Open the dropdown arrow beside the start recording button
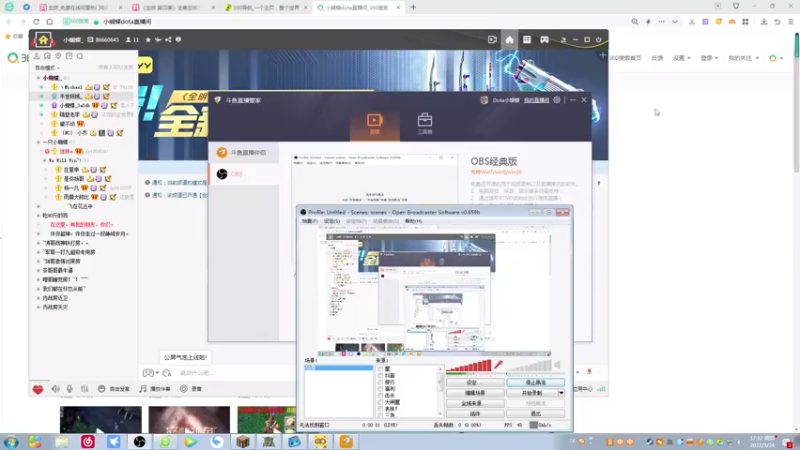800x450 pixels. [561, 393]
